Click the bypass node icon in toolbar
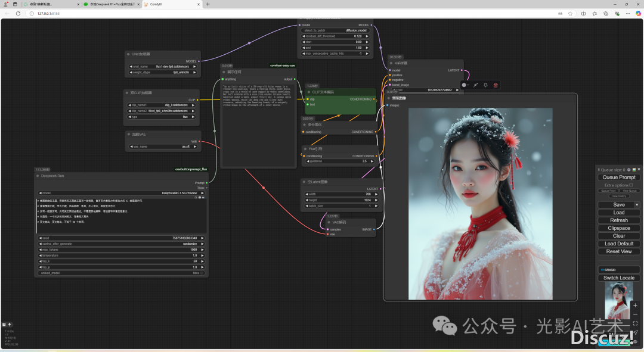 [x=476, y=85]
